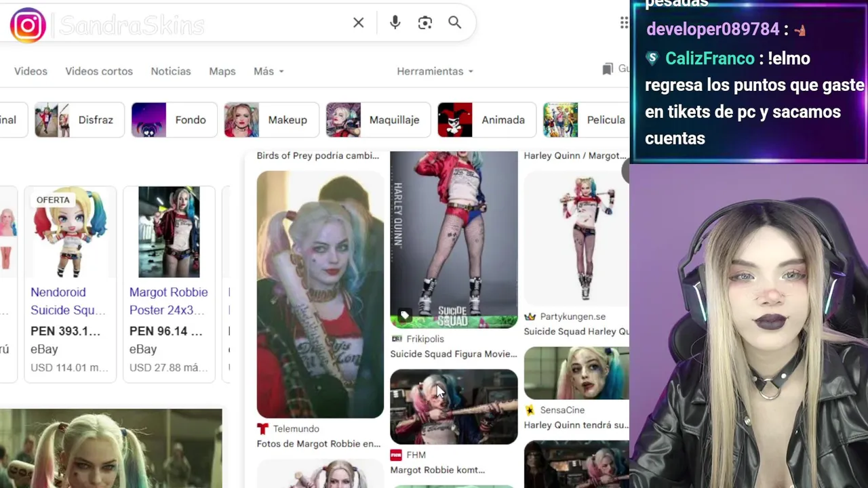This screenshot has height=488, width=868.
Task: Open the FHM baseball bat image
Action: coord(454,407)
